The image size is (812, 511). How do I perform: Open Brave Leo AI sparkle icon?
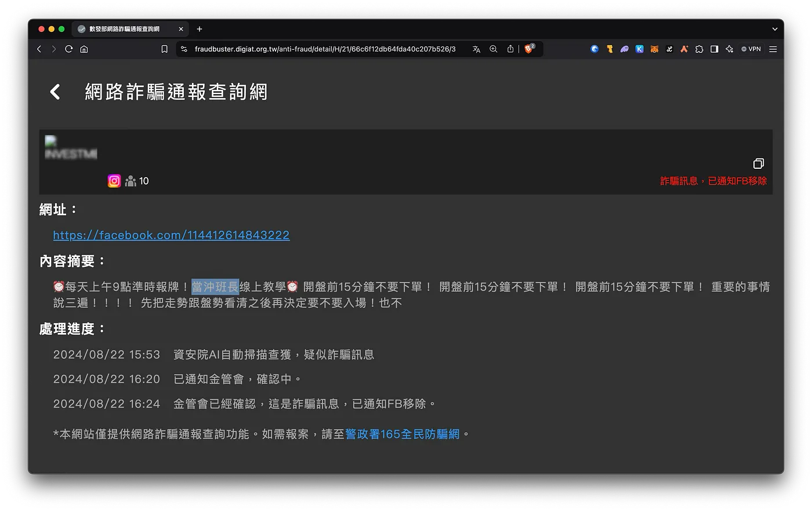tap(730, 49)
